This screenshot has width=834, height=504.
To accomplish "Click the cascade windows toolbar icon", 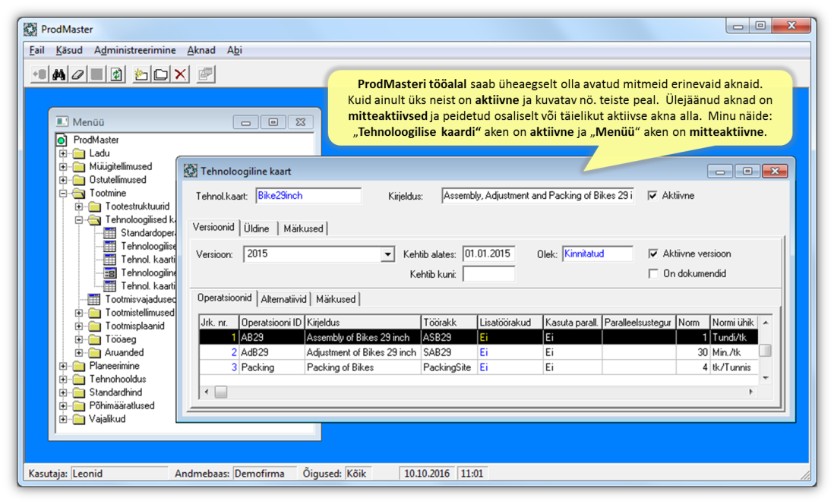I will [206, 74].
